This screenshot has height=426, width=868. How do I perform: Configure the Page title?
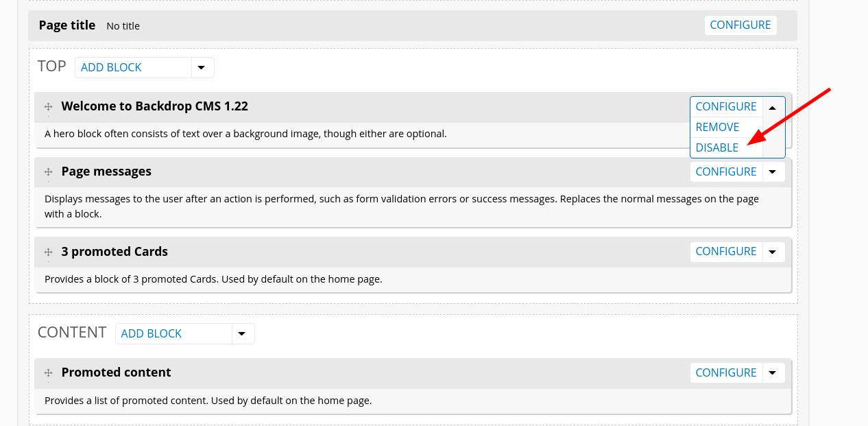(740, 25)
